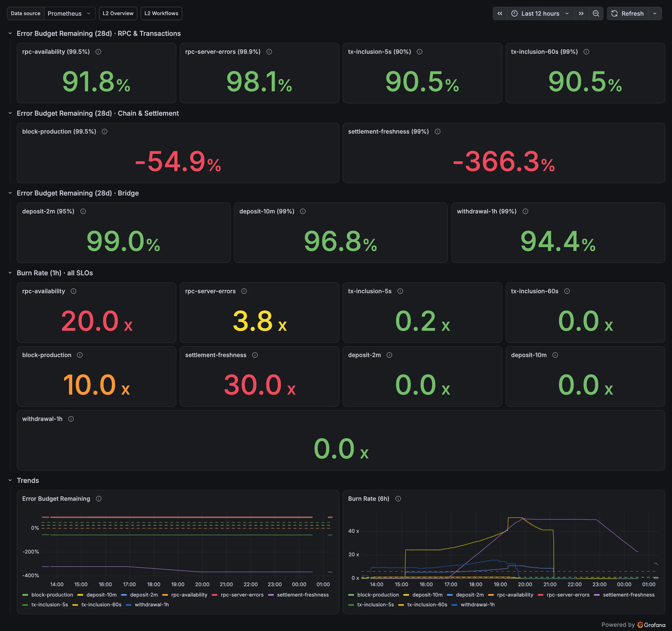This screenshot has height=631, width=672.
Task: Toggle block-production series in Error Budget legend
Action: tap(52, 595)
